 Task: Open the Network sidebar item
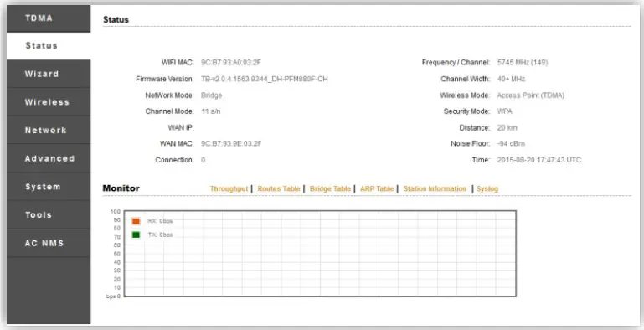tap(49, 131)
